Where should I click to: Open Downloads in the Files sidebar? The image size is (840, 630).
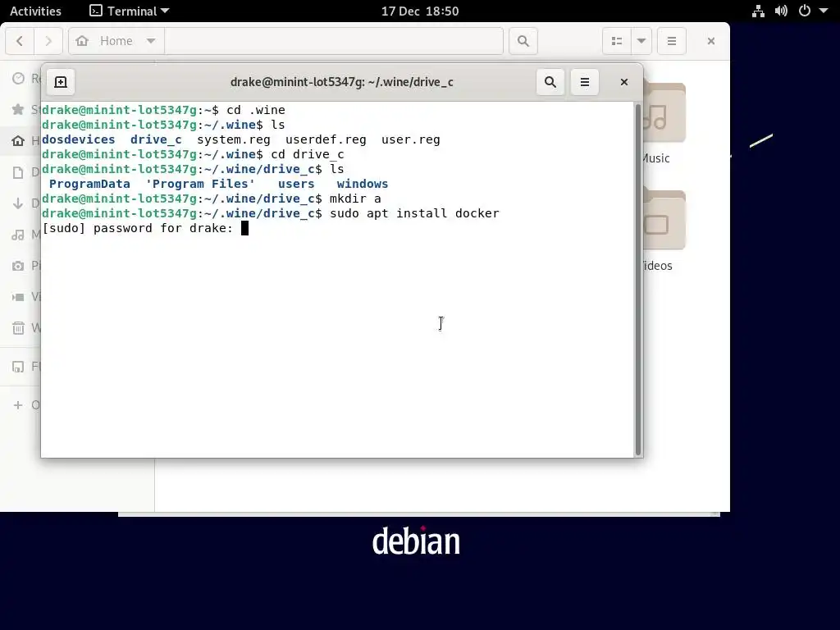21,203
